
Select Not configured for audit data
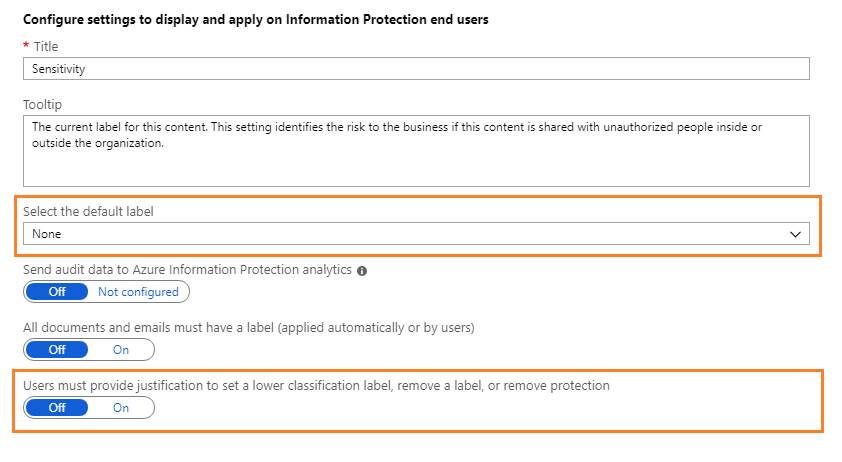click(138, 292)
